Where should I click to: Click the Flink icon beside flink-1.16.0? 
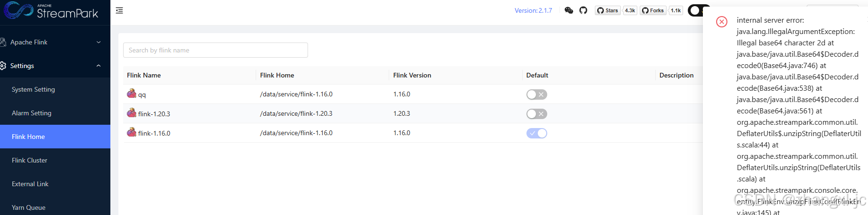pos(132,132)
